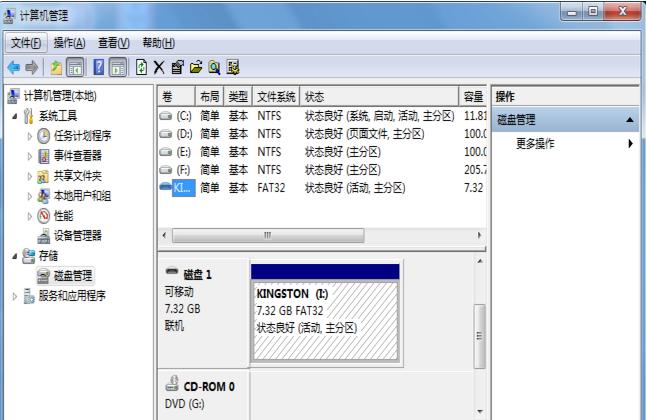Click the disk view scroll up arrow

pos(480,261)
